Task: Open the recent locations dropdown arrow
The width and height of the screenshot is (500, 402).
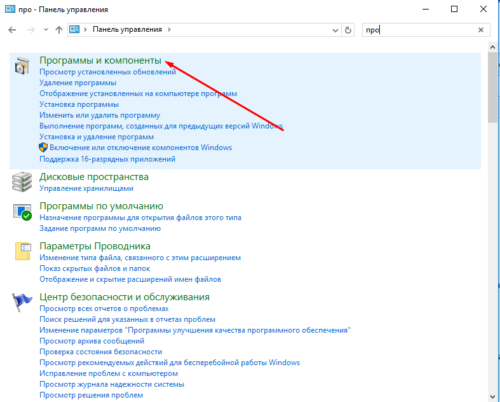Action: [46, 30]
